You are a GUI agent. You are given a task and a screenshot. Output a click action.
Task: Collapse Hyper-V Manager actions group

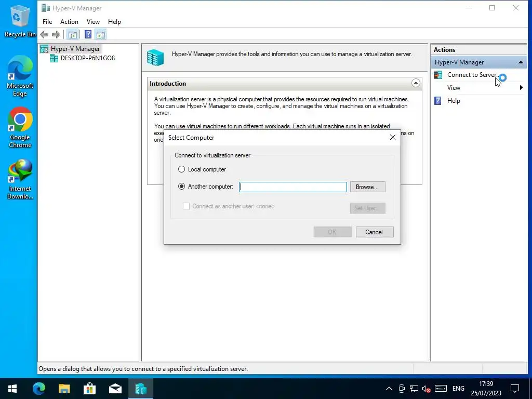pyautogui.click(x=521, y=62)
